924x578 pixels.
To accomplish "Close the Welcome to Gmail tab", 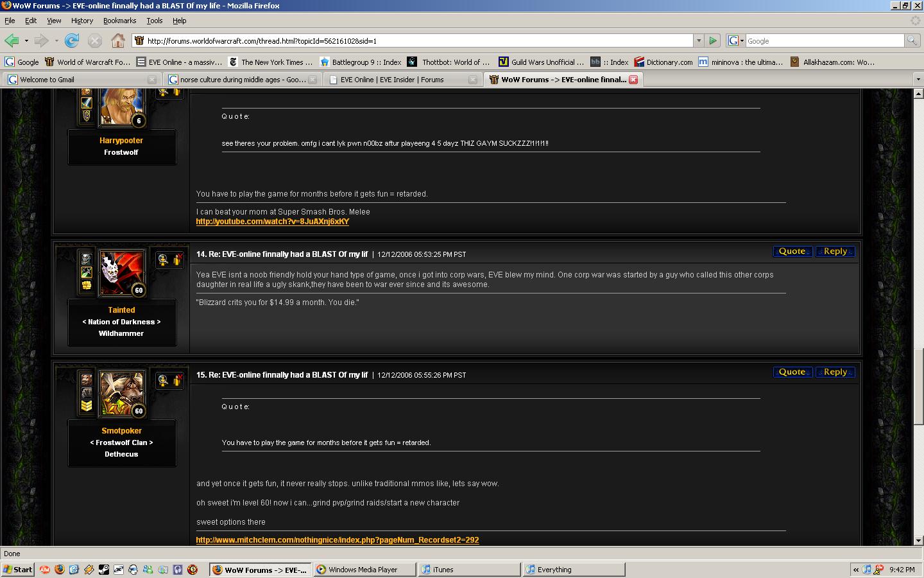I will (x=152, y=80).
